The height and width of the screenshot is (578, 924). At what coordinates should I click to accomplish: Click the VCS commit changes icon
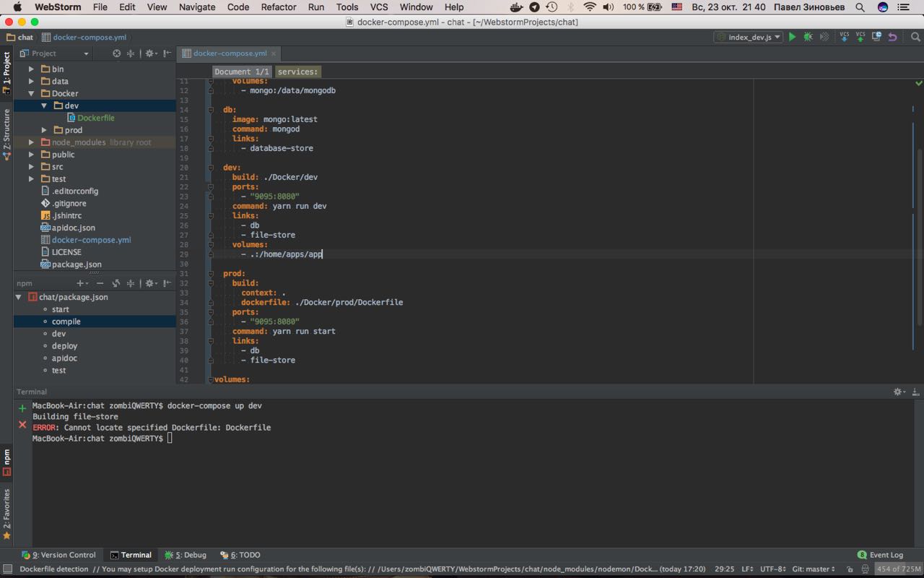click(860, 37)
